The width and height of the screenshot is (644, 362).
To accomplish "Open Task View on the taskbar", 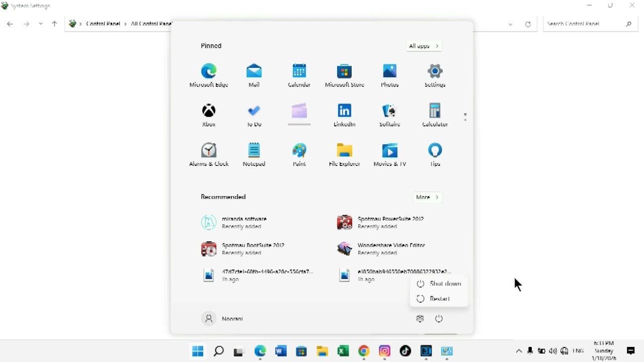I will [238, 351].
